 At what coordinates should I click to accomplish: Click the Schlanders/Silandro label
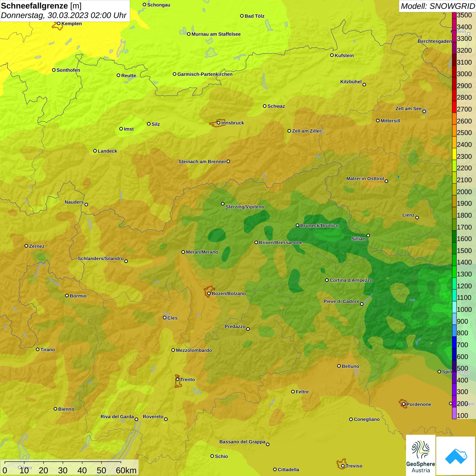[101, 258]
